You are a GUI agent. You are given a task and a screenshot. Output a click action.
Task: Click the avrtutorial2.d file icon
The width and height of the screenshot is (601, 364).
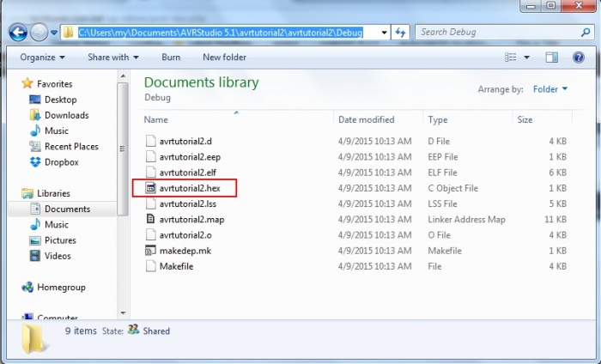click(150, 141)
